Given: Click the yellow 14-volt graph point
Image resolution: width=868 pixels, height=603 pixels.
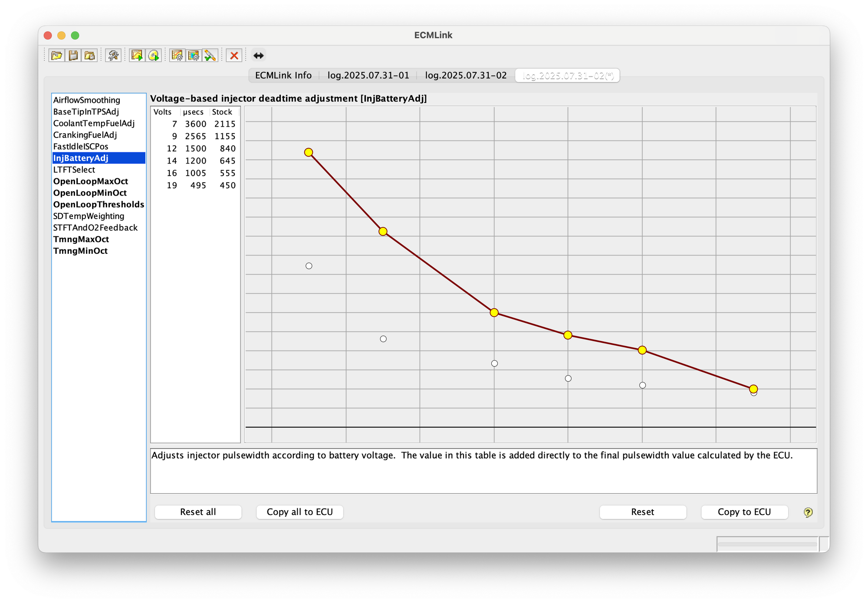Looking at the screenshot, I should point(568,335).
